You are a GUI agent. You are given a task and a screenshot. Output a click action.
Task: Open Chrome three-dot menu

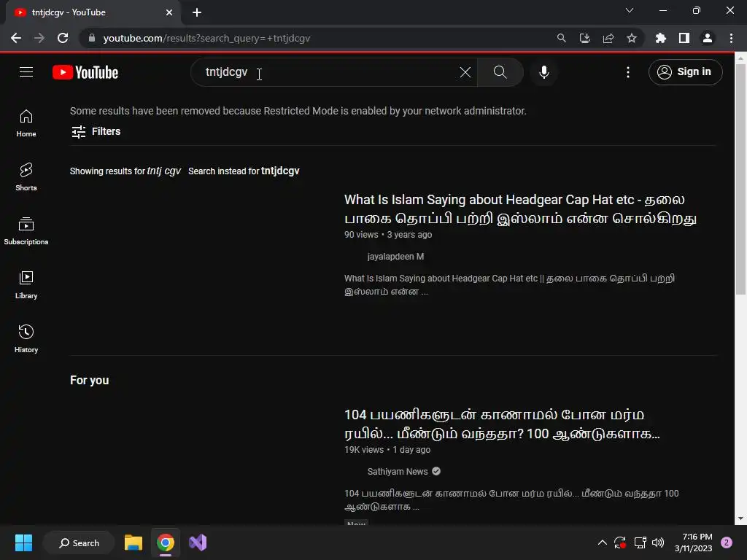point(731,38)
